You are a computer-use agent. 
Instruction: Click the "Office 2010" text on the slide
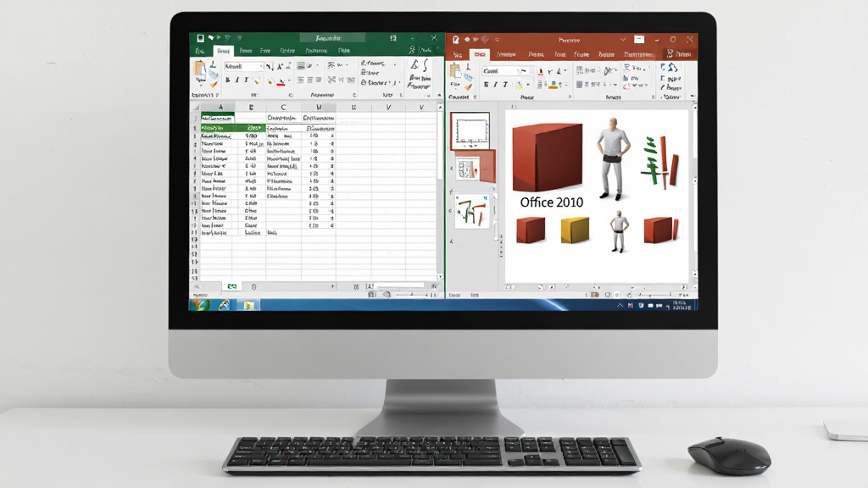[551, 202]
